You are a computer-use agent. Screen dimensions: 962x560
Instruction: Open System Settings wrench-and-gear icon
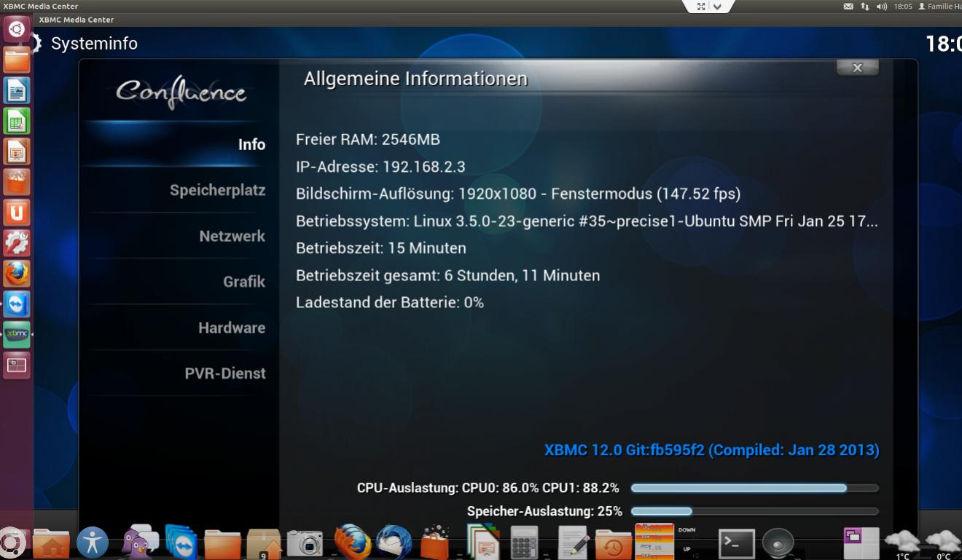[17, 243]
